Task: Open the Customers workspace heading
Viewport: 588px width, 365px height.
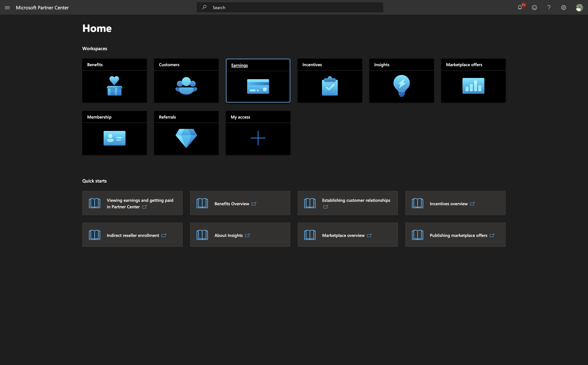Action: point(169,65)
